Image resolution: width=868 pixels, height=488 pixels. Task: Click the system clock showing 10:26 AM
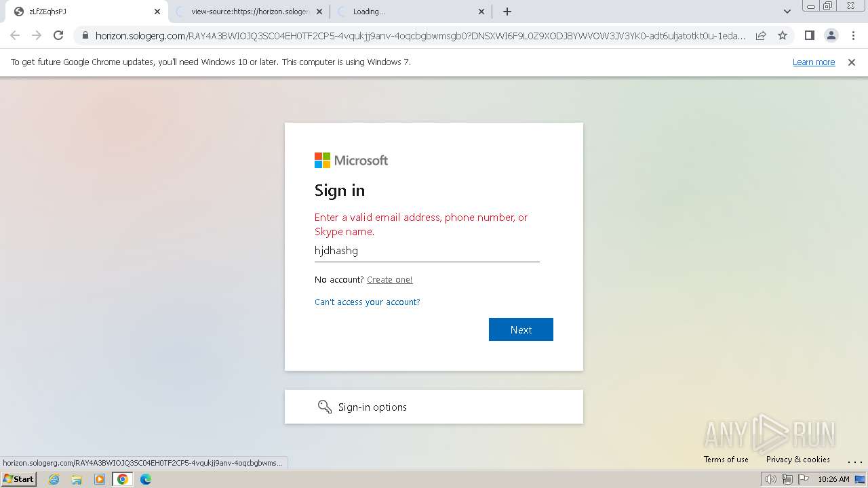[833, 479]
